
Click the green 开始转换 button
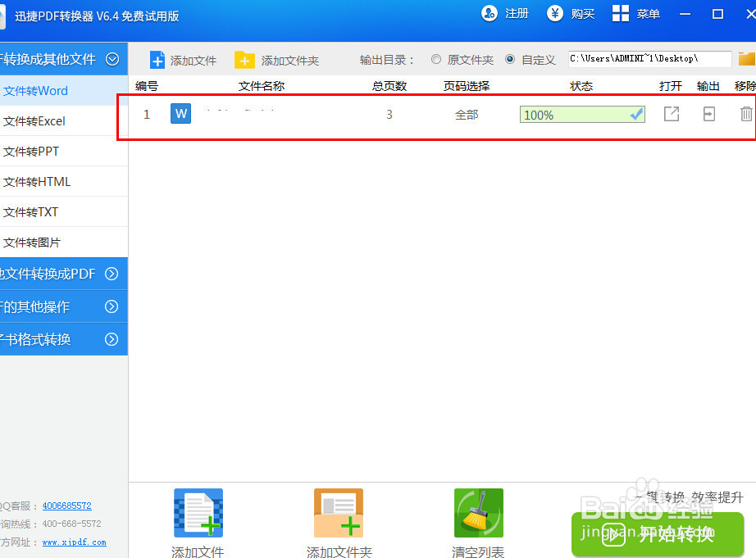click(x=658, y=534)
